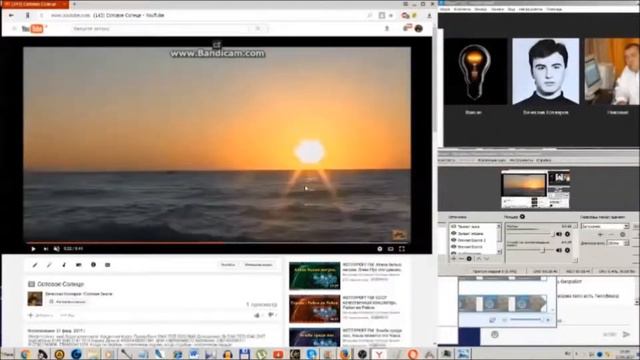Open second suggested video thumbnail
Viewport: 640px width, 360px height.
click(314, 309)
